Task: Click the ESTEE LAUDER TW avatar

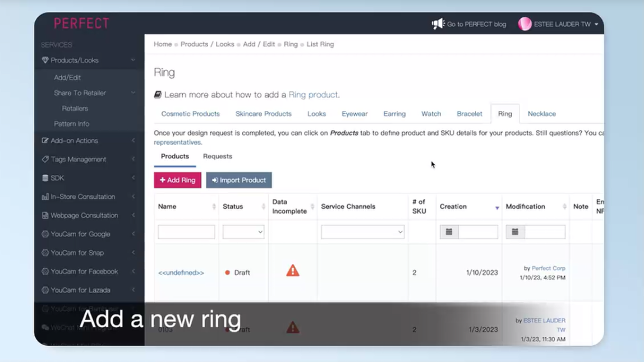Action: coord(525,24)
